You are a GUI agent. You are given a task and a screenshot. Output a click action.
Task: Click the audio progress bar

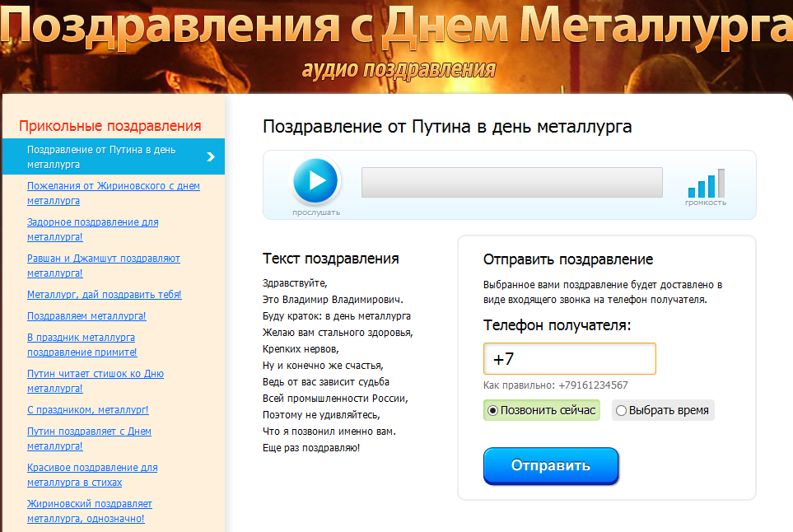click(512, 183)
